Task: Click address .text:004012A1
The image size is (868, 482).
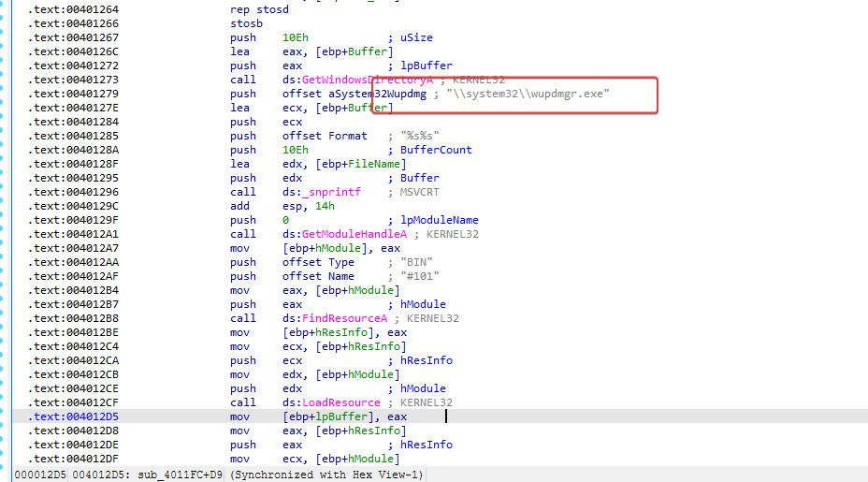Action: [73, 234]
